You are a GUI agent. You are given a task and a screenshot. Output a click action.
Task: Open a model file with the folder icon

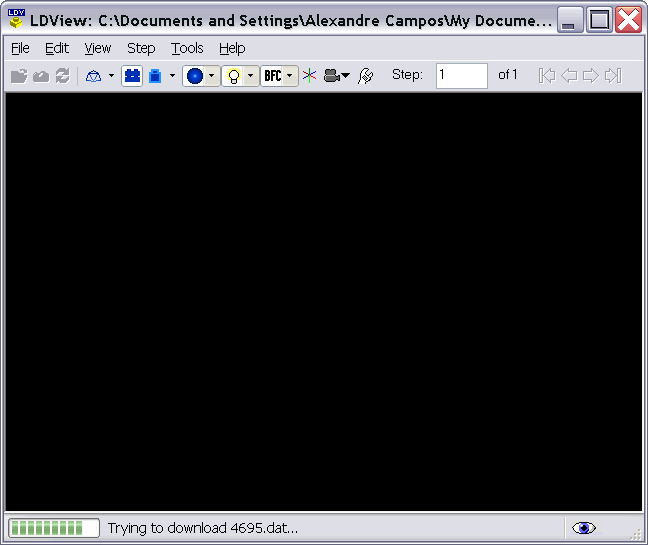(19, 76)
